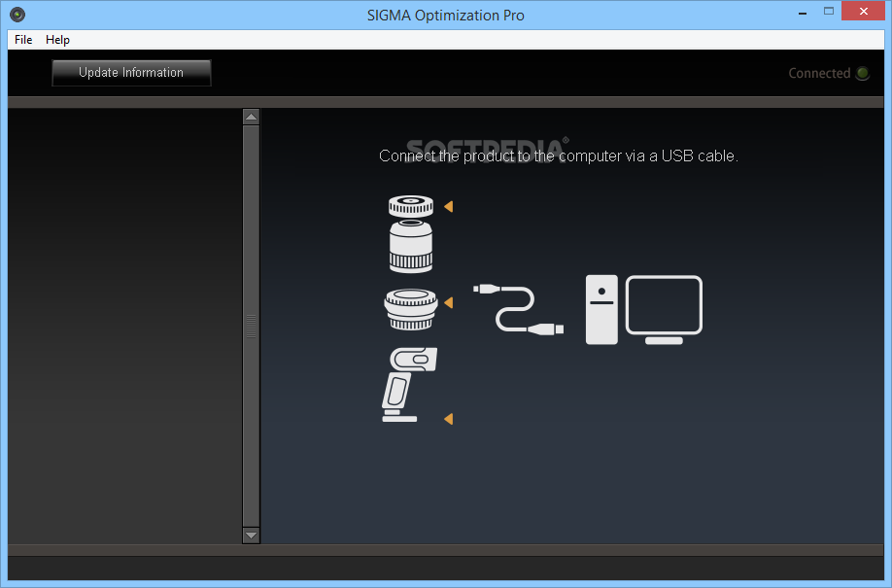Click the orange arrow beside lens cap

click(x=449, y=207)
